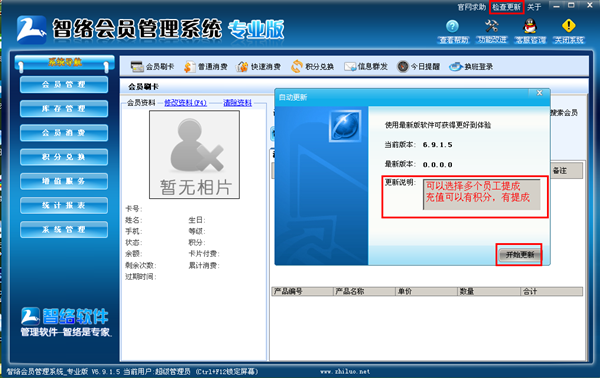
Task: Open 今日提醒 in the toolbar
Action: coord(418,67)
